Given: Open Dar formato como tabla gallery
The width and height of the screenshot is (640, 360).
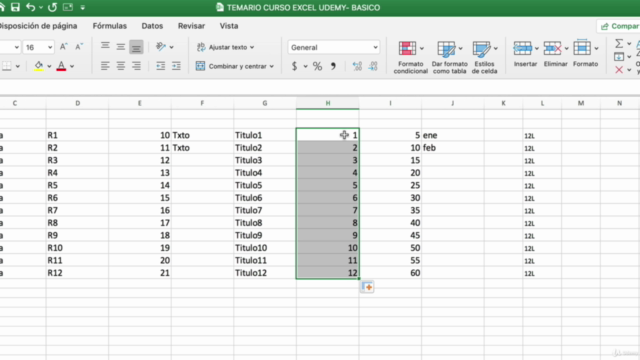Looking at the screenshot, I should coord(449,58).
